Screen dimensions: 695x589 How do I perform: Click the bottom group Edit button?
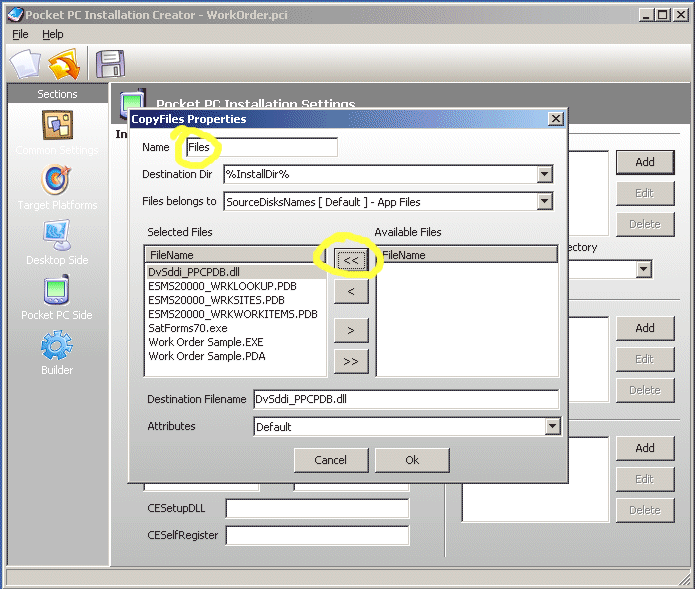(645, 479)
